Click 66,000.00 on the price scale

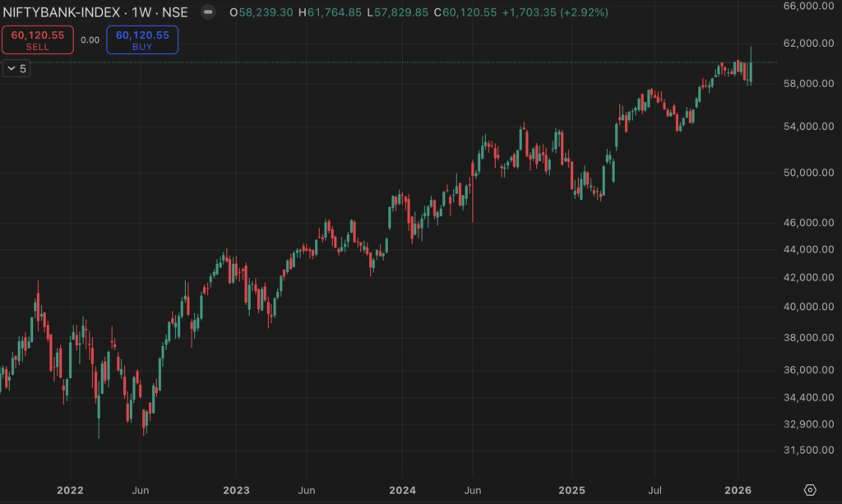click(x=805, y=6)
